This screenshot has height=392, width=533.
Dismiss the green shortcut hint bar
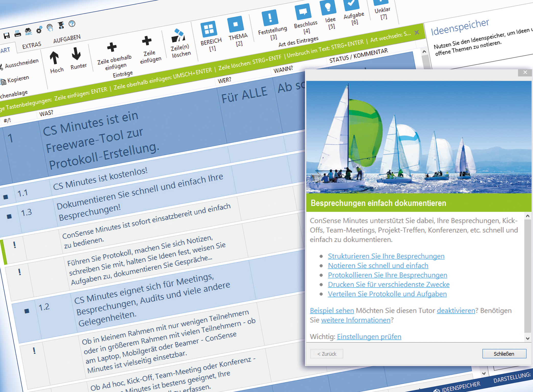point(417,32)
